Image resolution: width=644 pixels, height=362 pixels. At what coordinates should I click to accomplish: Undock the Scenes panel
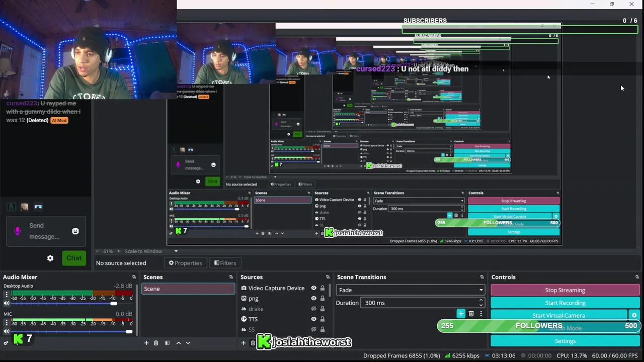pyautogui.click(x=231, y=277)
